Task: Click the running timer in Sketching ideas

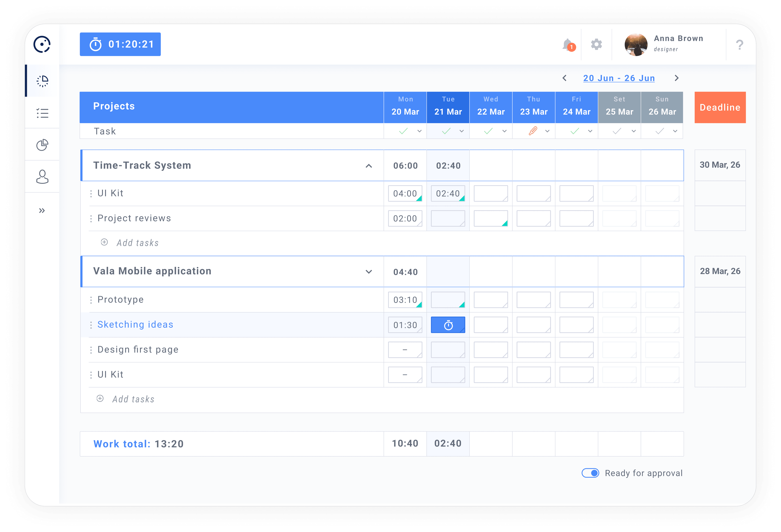Action: pyautogui.click(x=448, y=325)
